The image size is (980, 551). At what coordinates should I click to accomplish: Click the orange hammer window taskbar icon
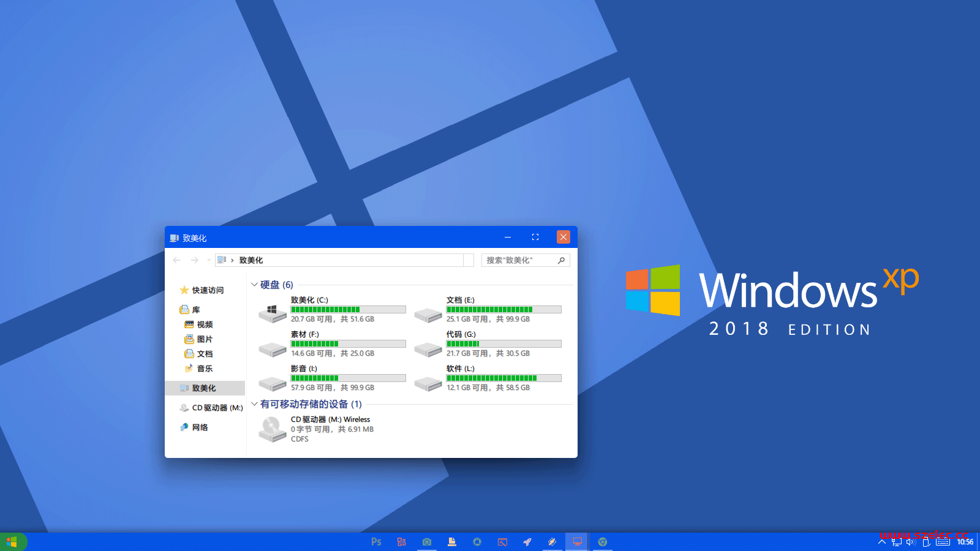click(x=502, y=542)
